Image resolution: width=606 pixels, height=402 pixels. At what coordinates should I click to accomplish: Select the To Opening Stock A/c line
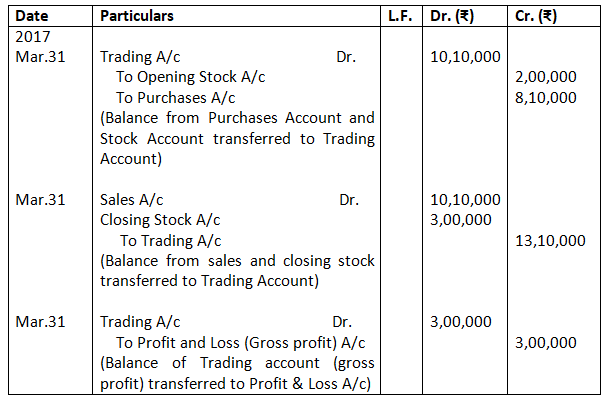coord(185,76)
